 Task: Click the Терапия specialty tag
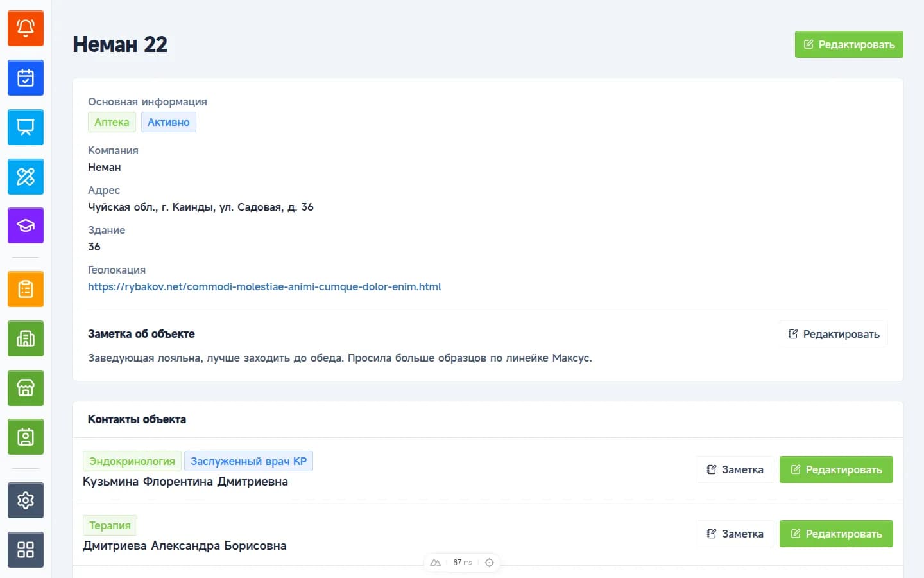click(x=110, y=525)
